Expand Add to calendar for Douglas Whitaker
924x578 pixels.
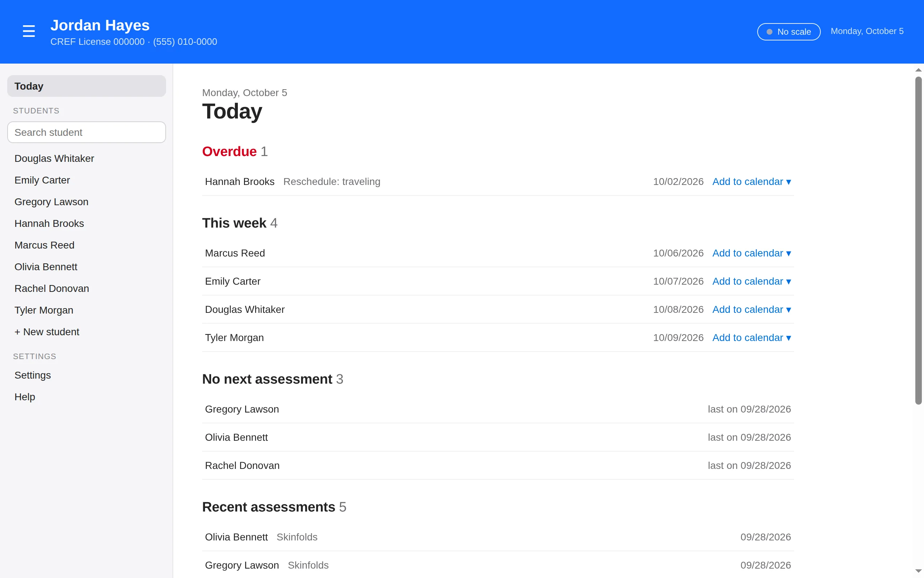[x=751, y=310]
